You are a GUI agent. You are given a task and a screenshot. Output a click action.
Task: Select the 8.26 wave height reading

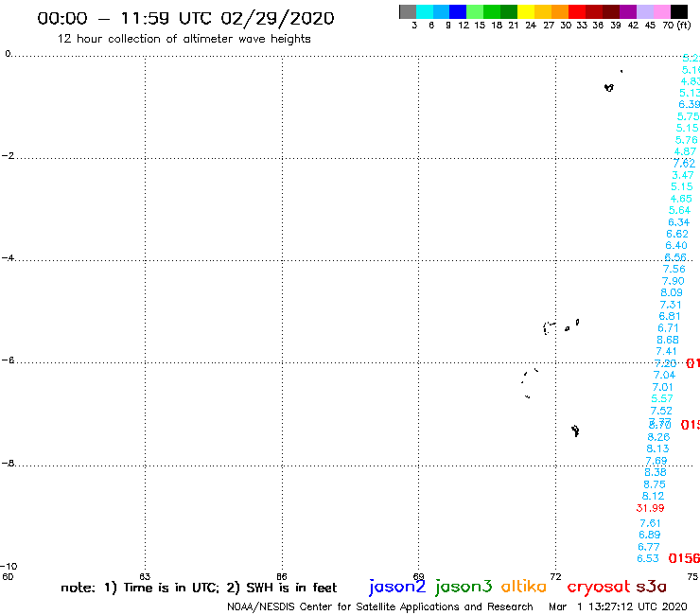658,437
